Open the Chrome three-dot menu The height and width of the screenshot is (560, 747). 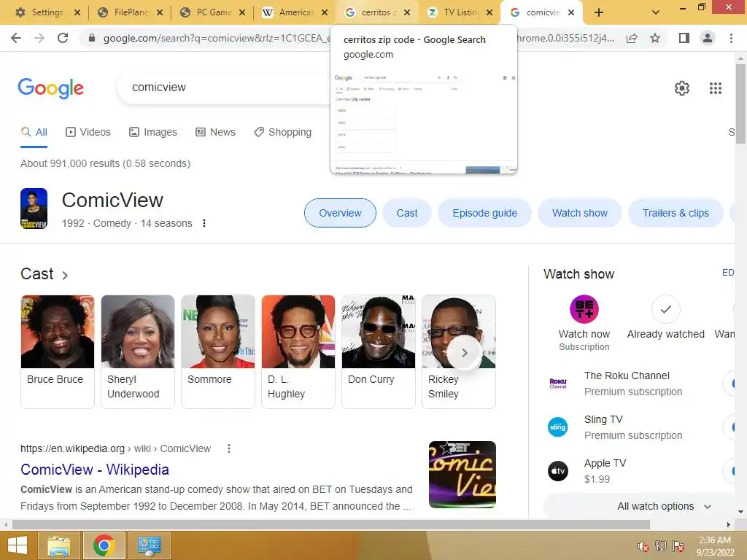pyautogui.click(x=731, y=38)
